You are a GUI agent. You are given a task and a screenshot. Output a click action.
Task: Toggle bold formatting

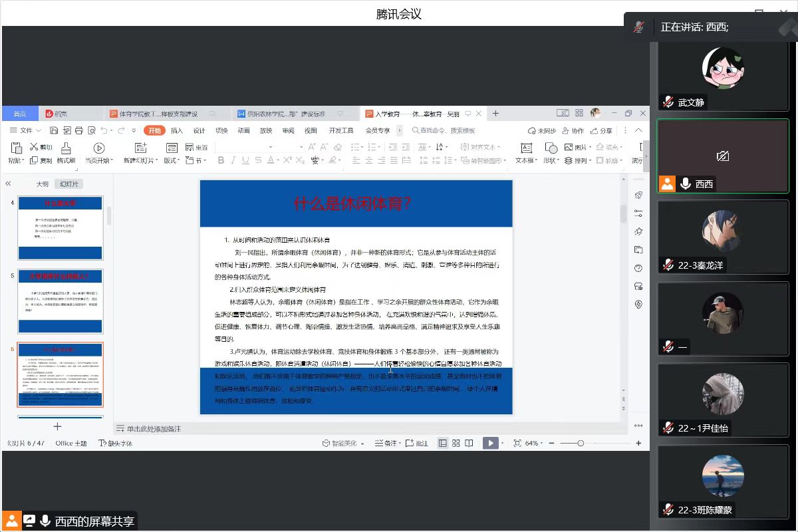click(221, 160)
